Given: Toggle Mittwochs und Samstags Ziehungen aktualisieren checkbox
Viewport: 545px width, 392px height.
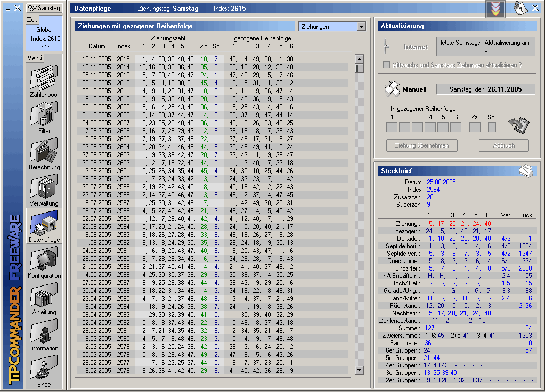Looking at the screenshot, I should (386, 65).
